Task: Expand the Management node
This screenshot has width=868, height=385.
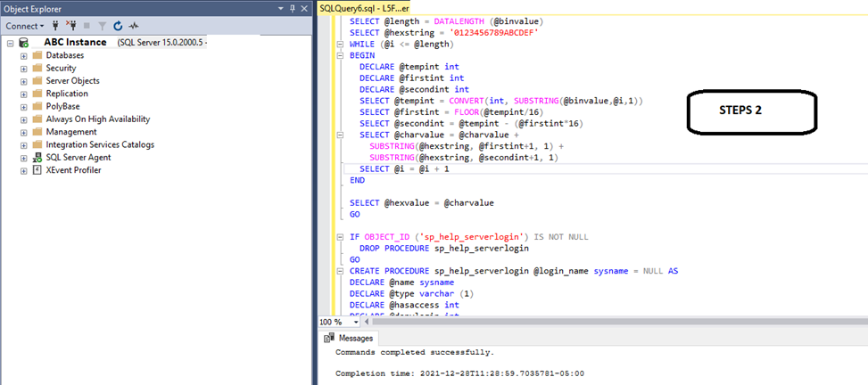Action: tap(24, 132)
